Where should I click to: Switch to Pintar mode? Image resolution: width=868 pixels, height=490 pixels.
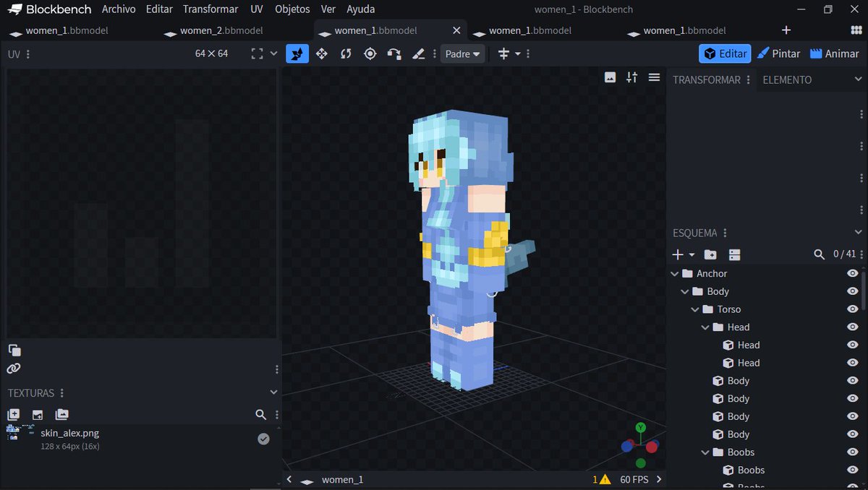click(x=778, y=53)
